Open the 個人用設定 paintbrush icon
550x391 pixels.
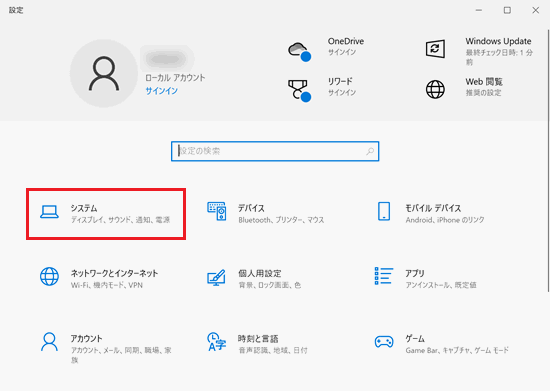[216, 277]
